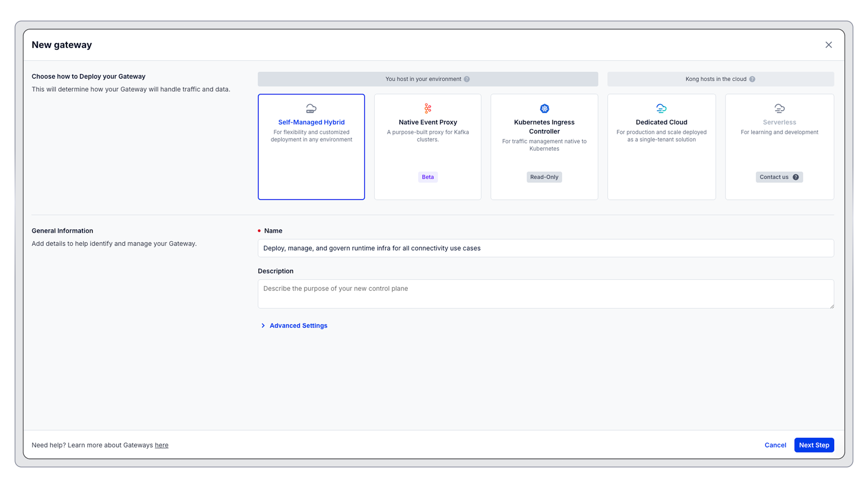Click the Self-Managed Hybrid cloud icon
The image size is (868, 488).
(311, 108)
